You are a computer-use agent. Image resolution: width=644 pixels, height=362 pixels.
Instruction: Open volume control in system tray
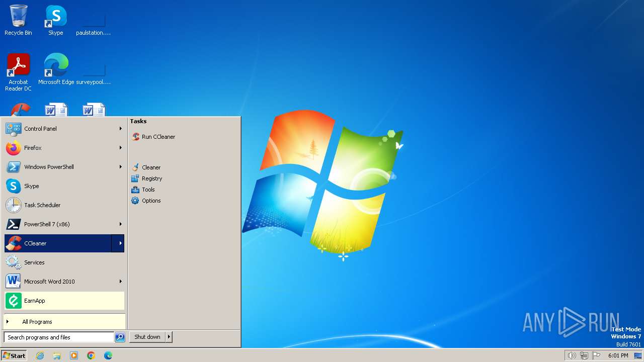[572, 355]
